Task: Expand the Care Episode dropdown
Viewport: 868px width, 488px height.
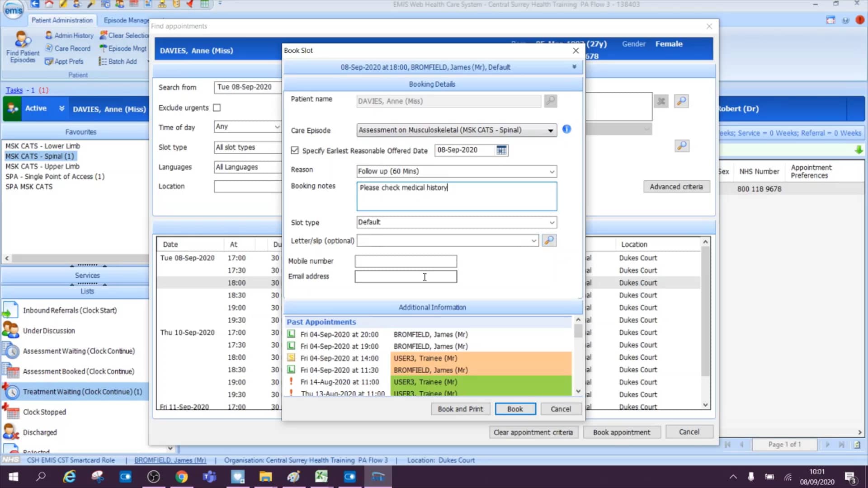Action: point(551,130)
